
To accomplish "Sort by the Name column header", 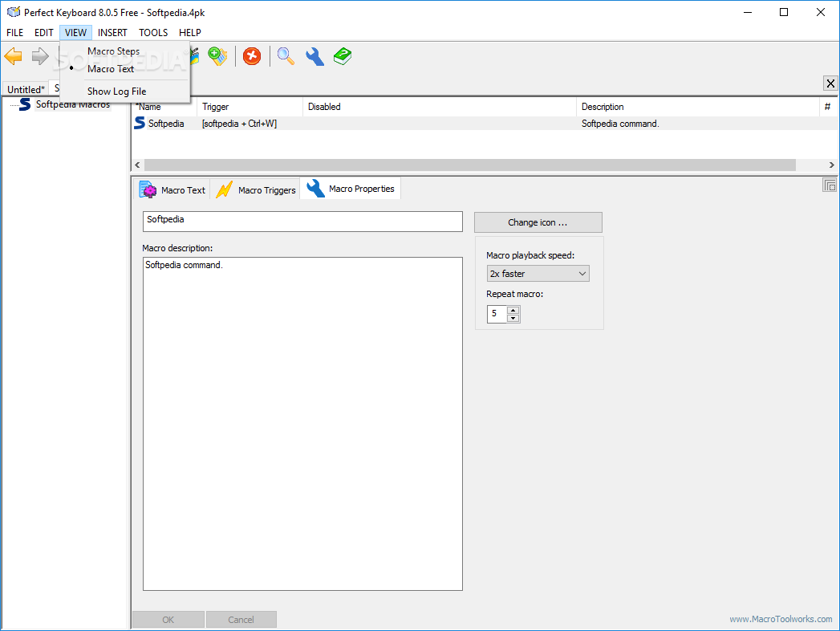I will [x=164, y=107].
